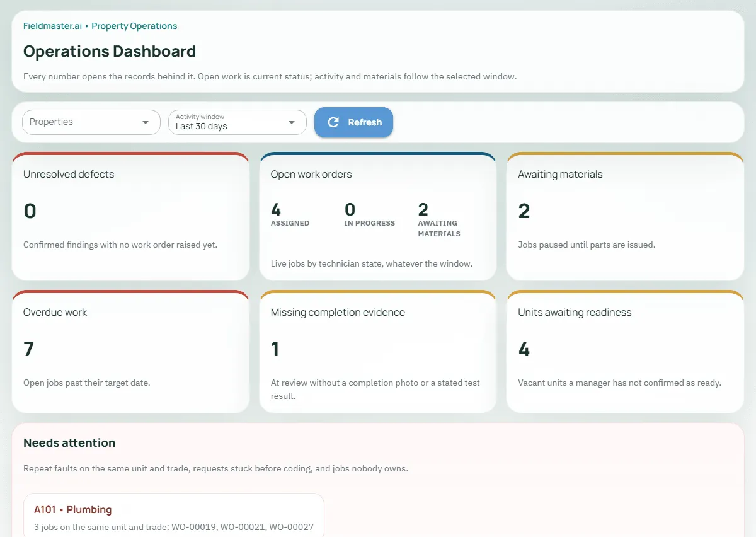Click the text 'Jobs paused until parts are issued.'
Image resolution: width=756 pixels, height=537 pixels.
pyautogui.click(x=587, y=245)
